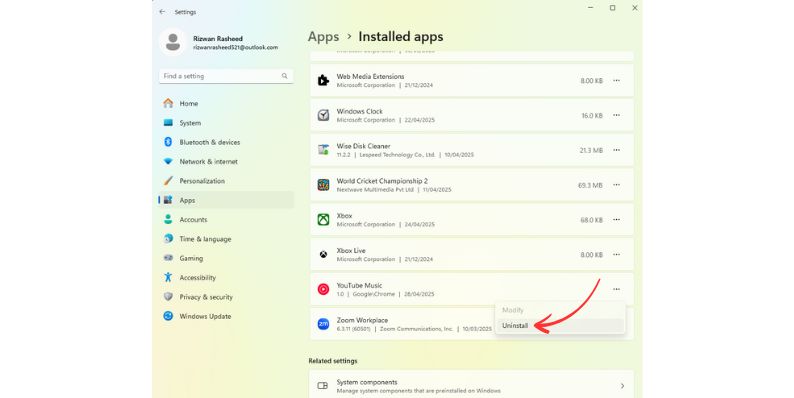794x398 pixels.
Task: Click the Rizwan Rasheed account name
Action: point(218,38)
